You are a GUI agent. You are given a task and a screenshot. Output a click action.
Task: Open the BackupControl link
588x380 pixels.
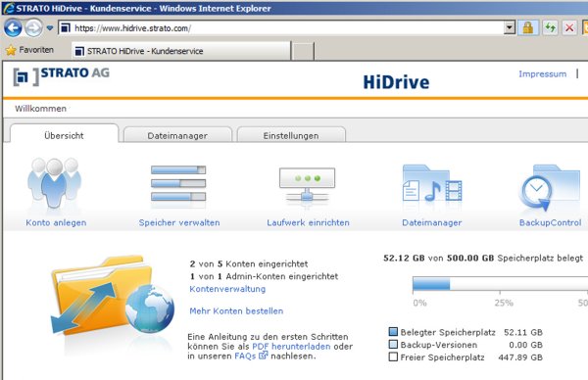tap(550, 222)
